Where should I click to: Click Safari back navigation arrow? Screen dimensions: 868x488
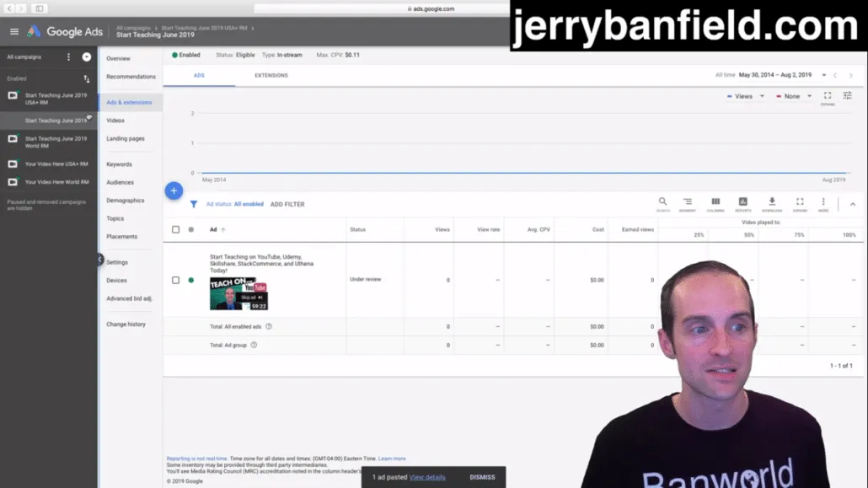pyautogui.click(x=9, y=8)
